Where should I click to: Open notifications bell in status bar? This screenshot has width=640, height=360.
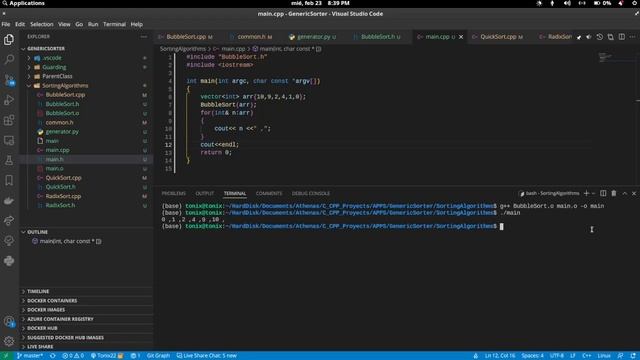pos(633,356)
